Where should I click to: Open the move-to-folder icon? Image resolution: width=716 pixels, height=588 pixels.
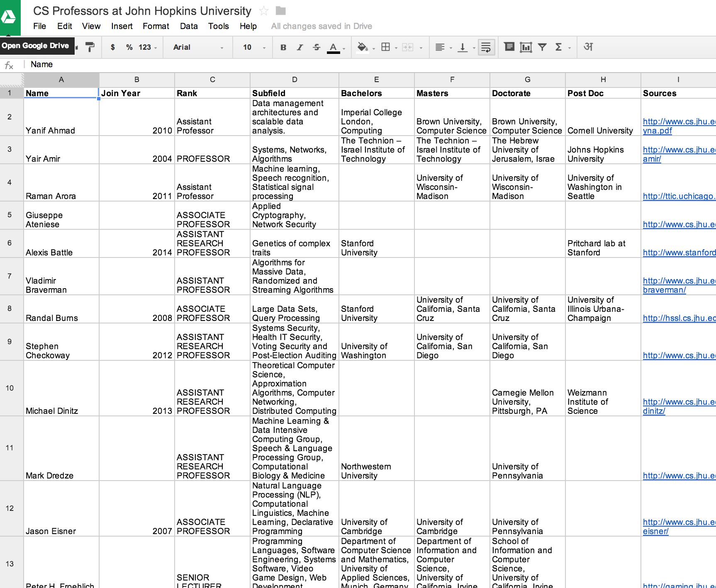pyautogui.click(x=281, y=10)
